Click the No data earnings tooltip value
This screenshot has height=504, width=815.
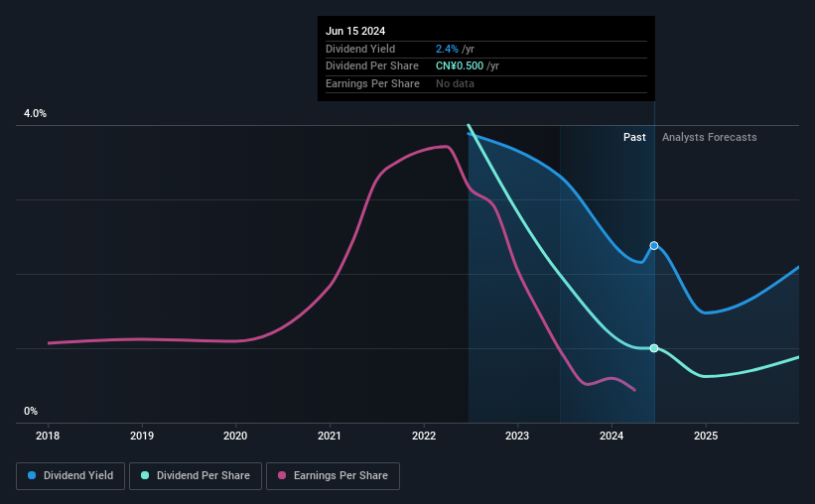(455, 83)
